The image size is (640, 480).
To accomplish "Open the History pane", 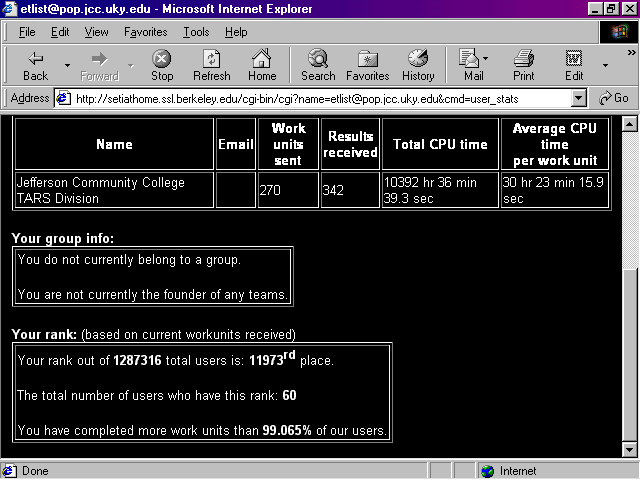I will (418, 66).
